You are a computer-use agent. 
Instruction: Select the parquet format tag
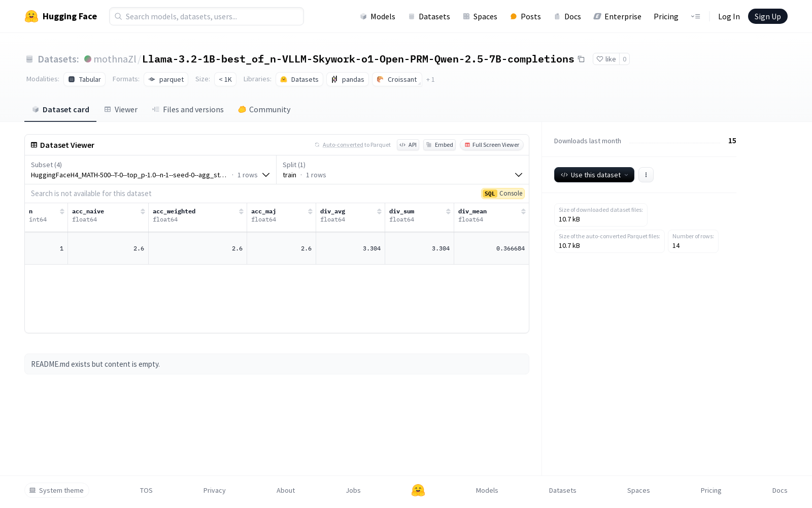click(166, 79)
